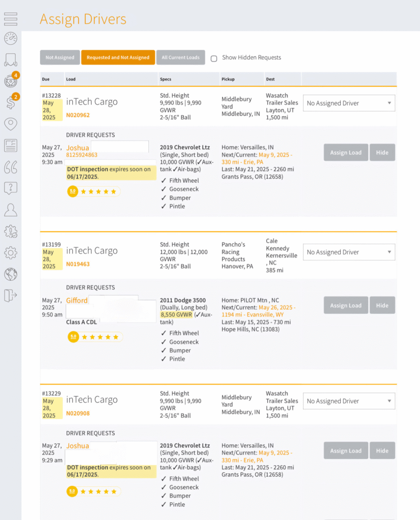Open Gifford's next load to Evansville, WY
This screenshot has width=420, height=520.
pyautogui.click(x=259, y=311)
